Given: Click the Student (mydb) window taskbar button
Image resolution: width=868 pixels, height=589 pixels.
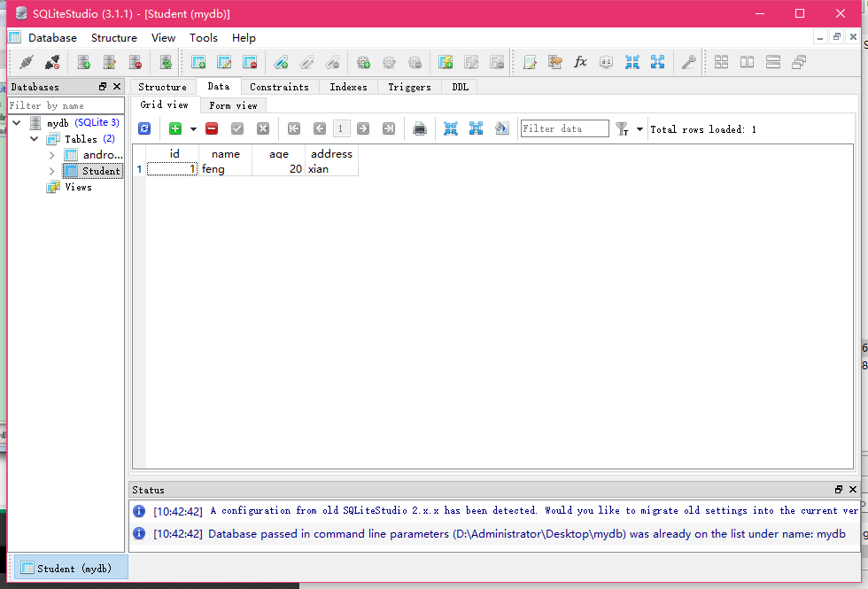Looking at the screenshot, I should [x=71, y=568].
